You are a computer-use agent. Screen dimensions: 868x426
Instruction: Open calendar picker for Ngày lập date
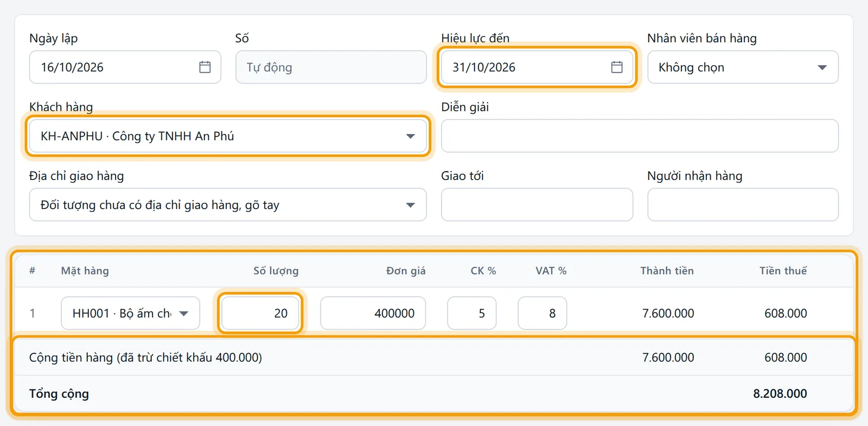(205, 67)
